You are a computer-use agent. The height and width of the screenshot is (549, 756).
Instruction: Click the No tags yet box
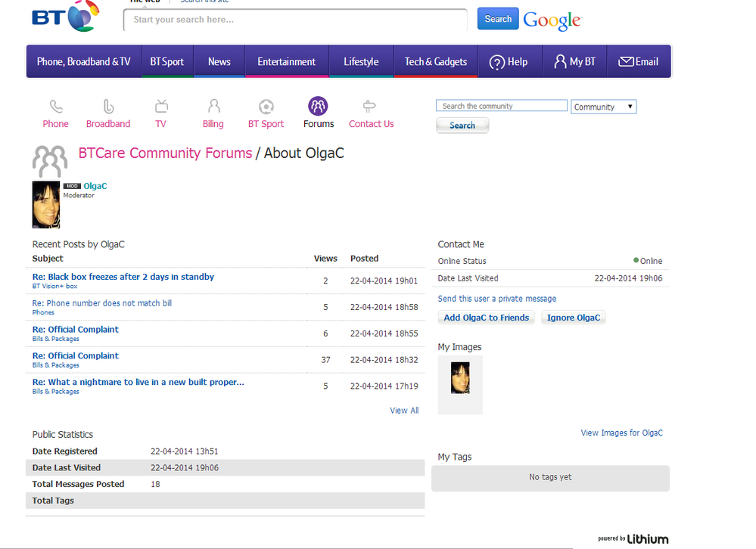tap(550, 478)
